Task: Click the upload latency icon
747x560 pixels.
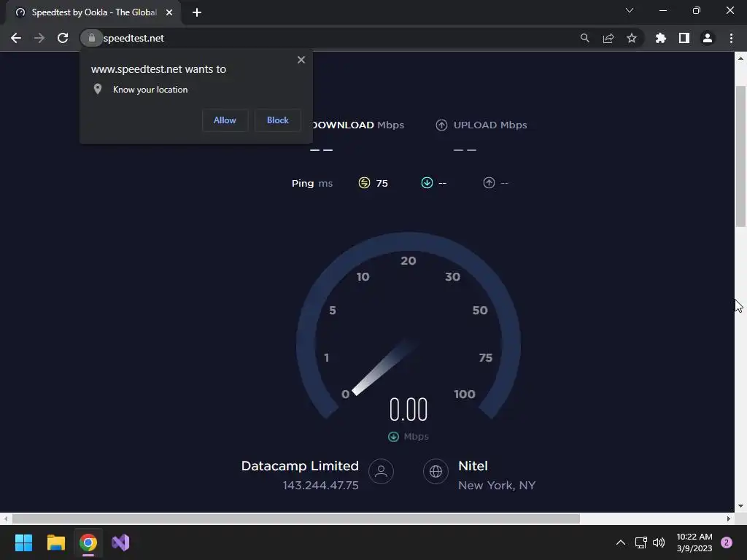Action: pos(489,183)
